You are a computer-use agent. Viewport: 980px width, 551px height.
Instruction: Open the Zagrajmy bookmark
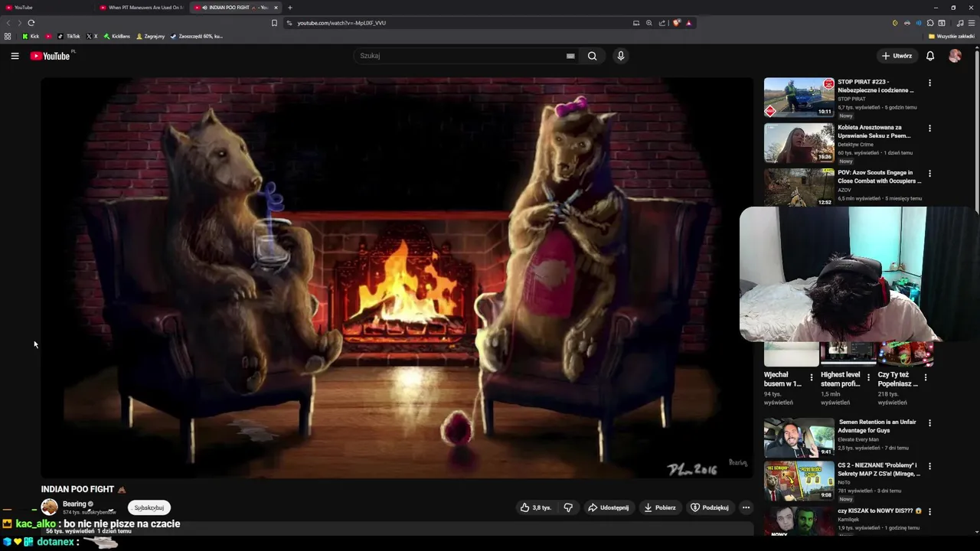click(x=150, y=36)
